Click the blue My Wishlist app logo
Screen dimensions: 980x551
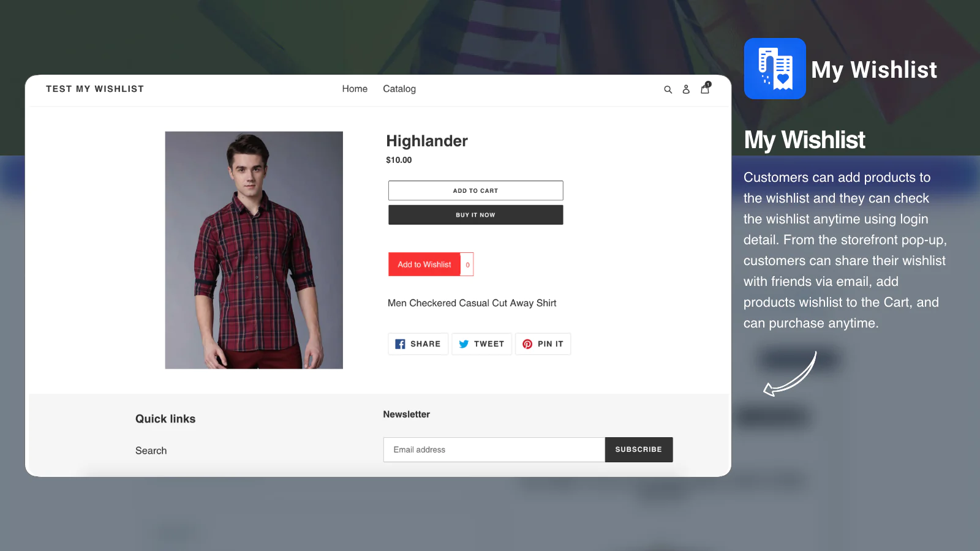[775, 69]
